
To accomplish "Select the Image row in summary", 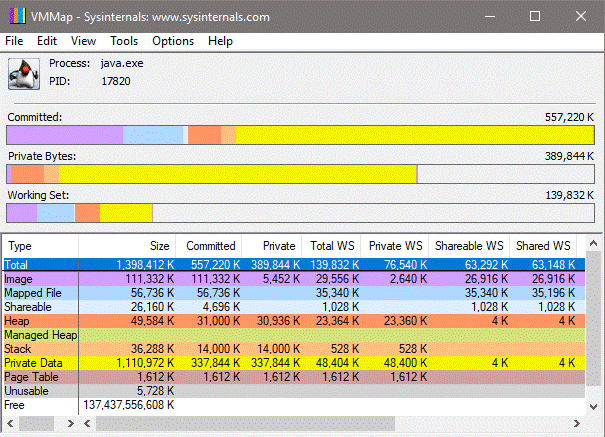I will pyautogui.click(x=40, y=278).
